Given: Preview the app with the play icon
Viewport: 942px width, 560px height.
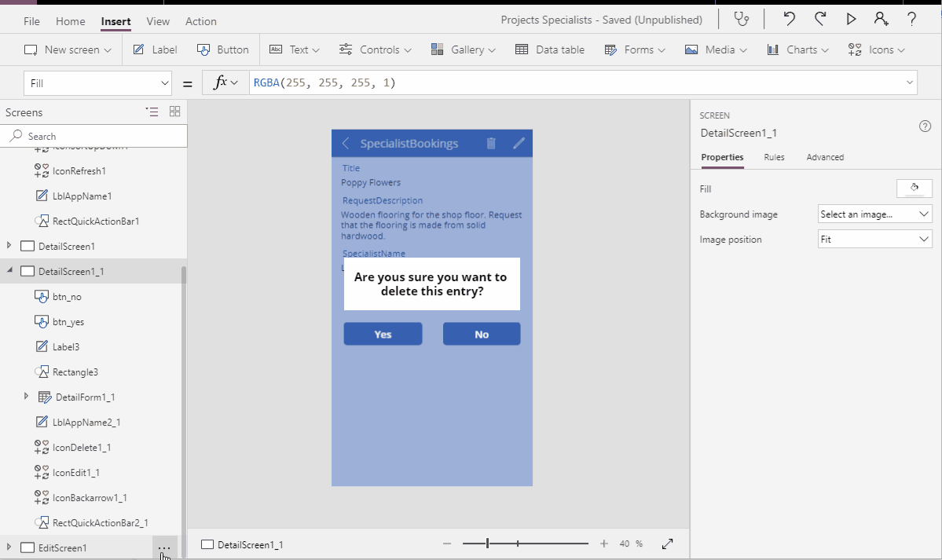Looking at the screenshot, I should coord(851,19).
